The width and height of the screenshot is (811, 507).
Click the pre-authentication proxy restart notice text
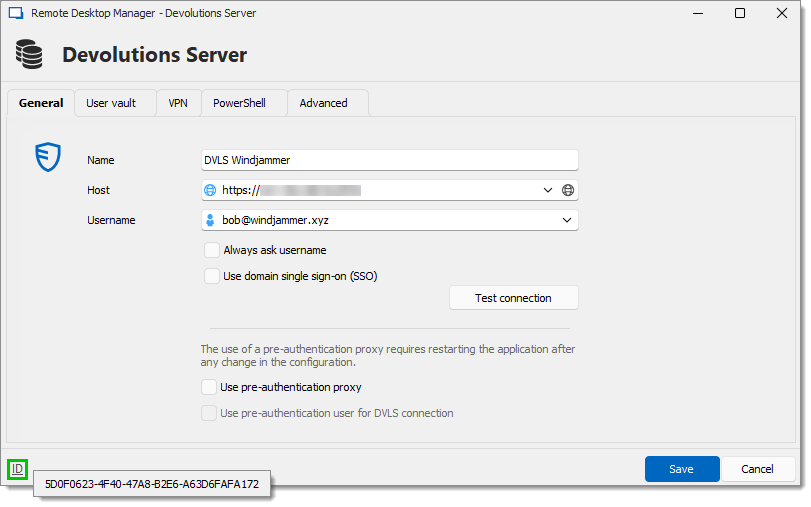tap(388, 355)
